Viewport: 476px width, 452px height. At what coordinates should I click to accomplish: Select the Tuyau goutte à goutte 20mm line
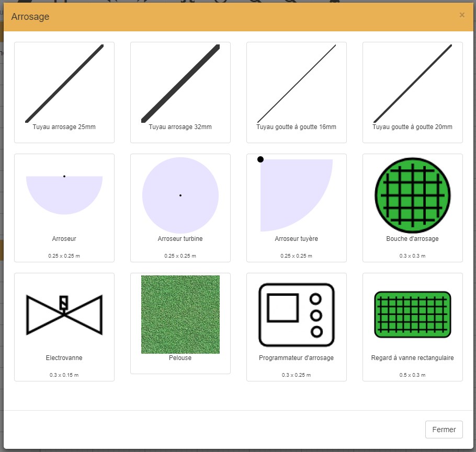[x=413, y=84]
